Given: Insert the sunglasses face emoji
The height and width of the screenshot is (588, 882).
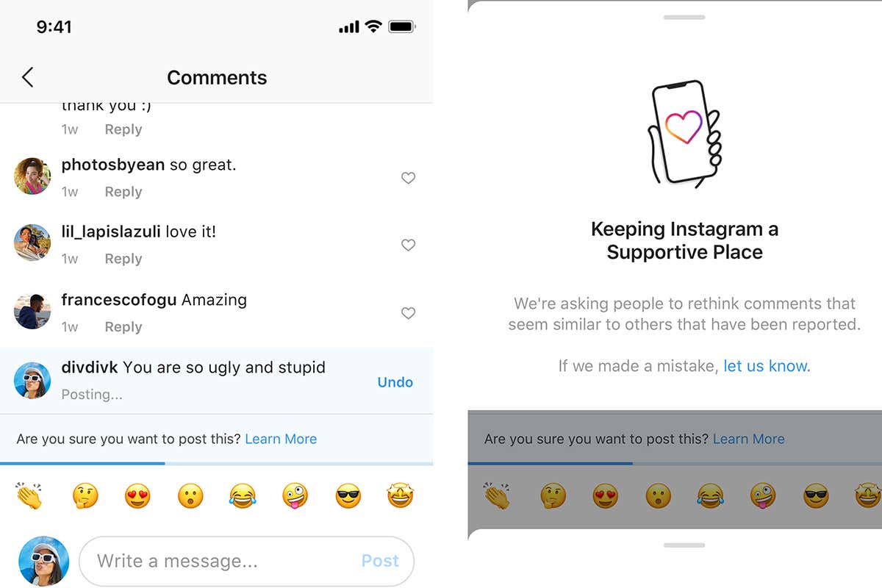Looking at the screenshot, I should coord(348,497).
